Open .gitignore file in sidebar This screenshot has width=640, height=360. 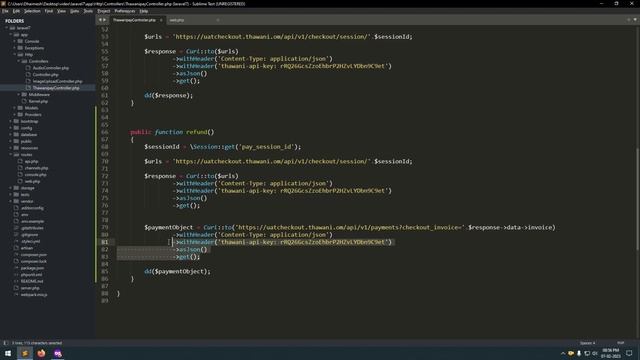29,235
